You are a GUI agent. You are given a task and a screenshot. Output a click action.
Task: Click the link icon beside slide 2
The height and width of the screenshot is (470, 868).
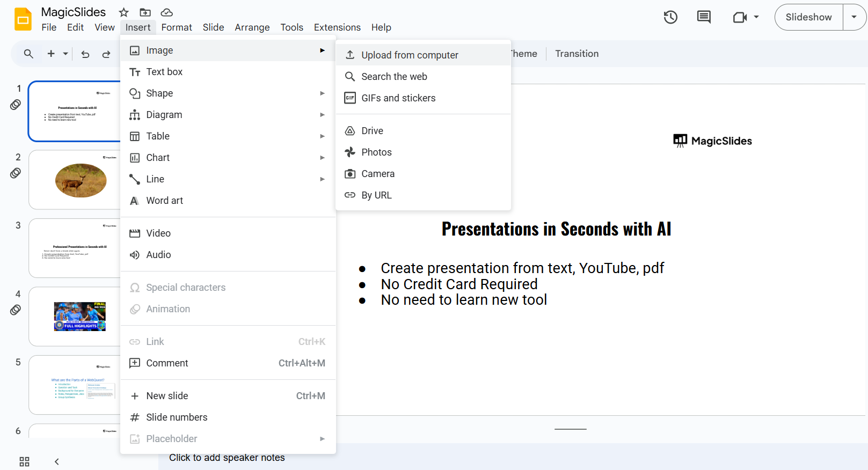[16, 173]
